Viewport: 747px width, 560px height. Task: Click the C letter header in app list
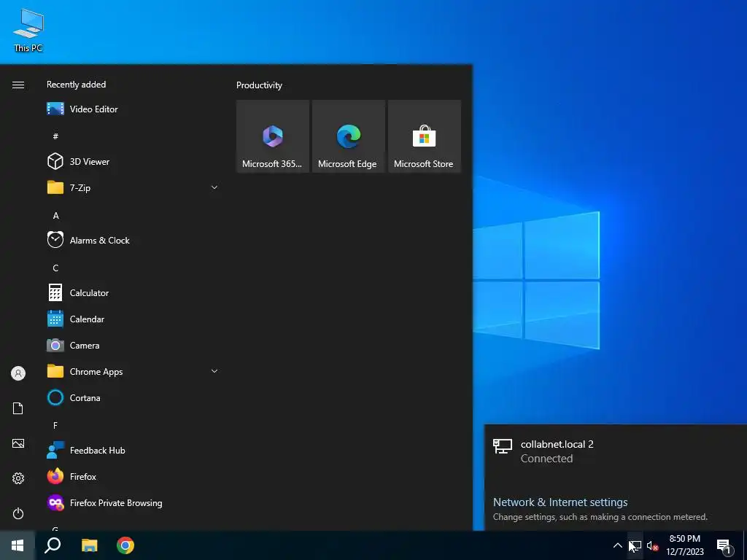[x=55, y=268]
